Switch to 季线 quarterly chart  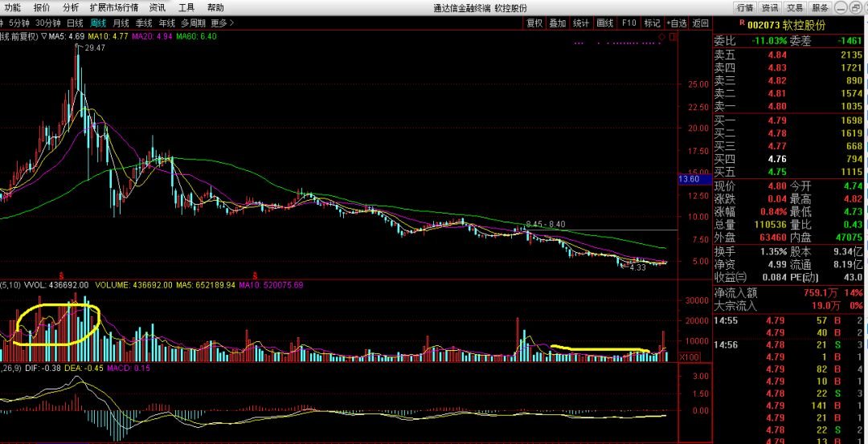click(x=144, y=23)
